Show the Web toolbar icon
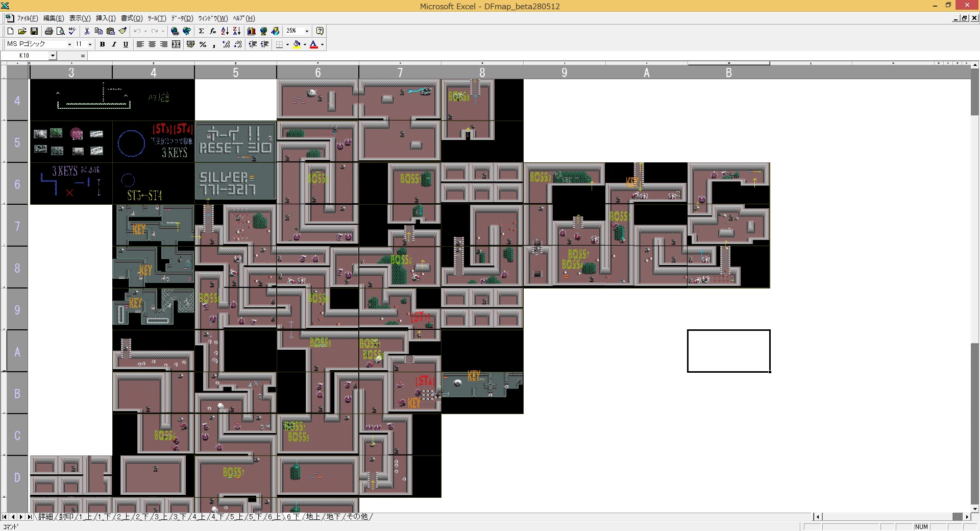The width and height of the screenshot is (980, 531). 187,31
